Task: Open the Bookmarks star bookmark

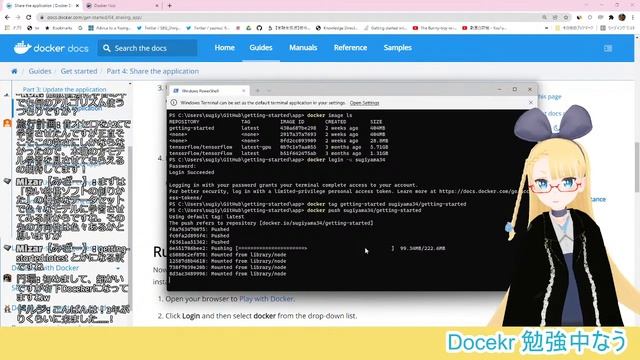Action: click(x=58, y=28)
